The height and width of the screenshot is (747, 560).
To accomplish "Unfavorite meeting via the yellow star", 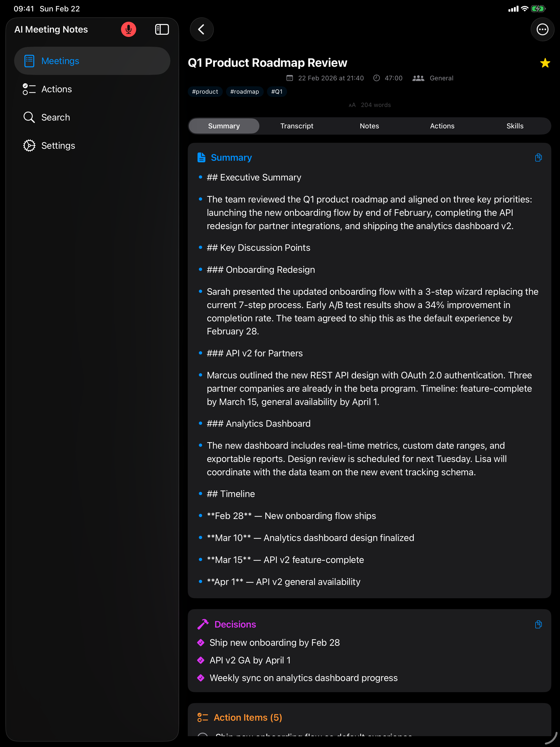I will click(545, 63).
